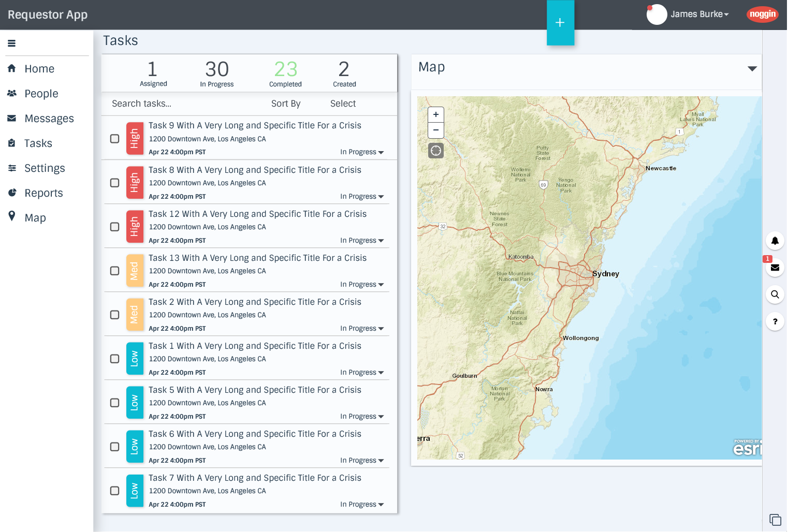
Task: Open Task 8 In Progress status dropdown
Action: click(x=362, y=197)
